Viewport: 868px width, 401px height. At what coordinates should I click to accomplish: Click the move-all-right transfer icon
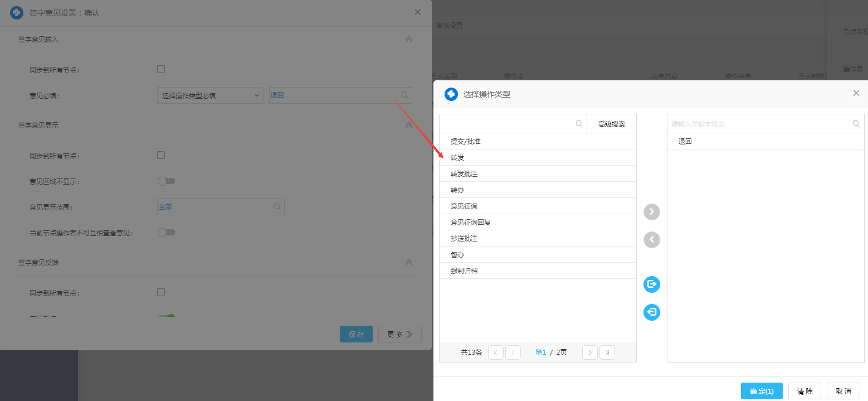click(x=651, y=284)
